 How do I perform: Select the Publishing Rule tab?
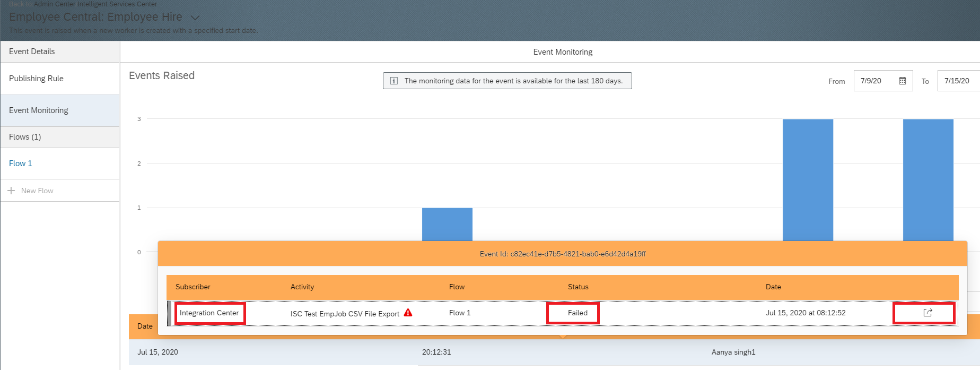pyautogui.click(x=36, y=79)
